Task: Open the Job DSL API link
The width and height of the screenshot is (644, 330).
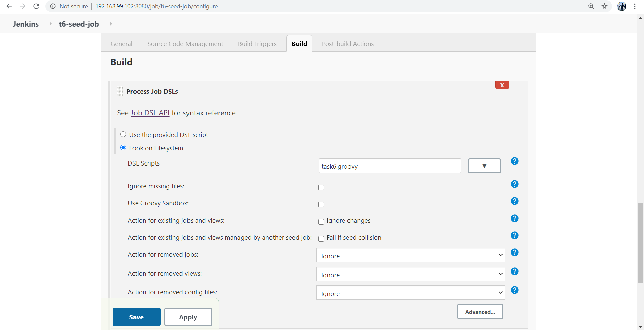Action: 150,113
